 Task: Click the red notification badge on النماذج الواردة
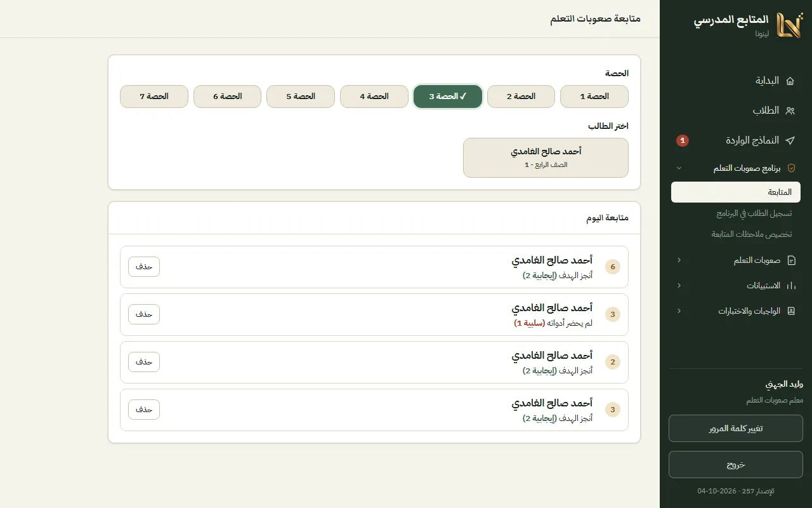click(683, 140)
